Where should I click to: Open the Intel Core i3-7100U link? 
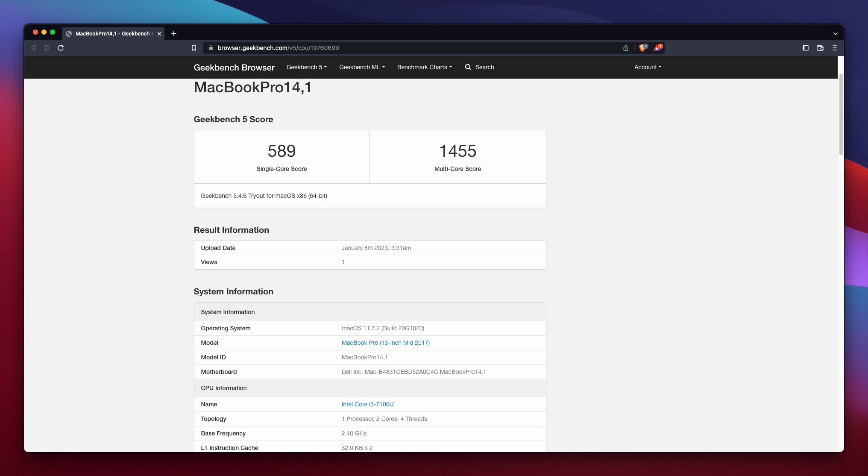[x=368, y=404]
